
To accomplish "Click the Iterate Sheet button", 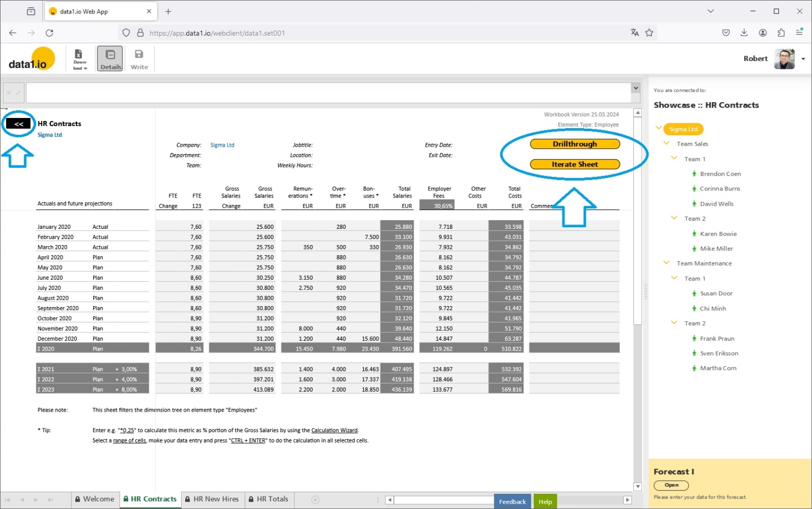I will tap(575, 164).
